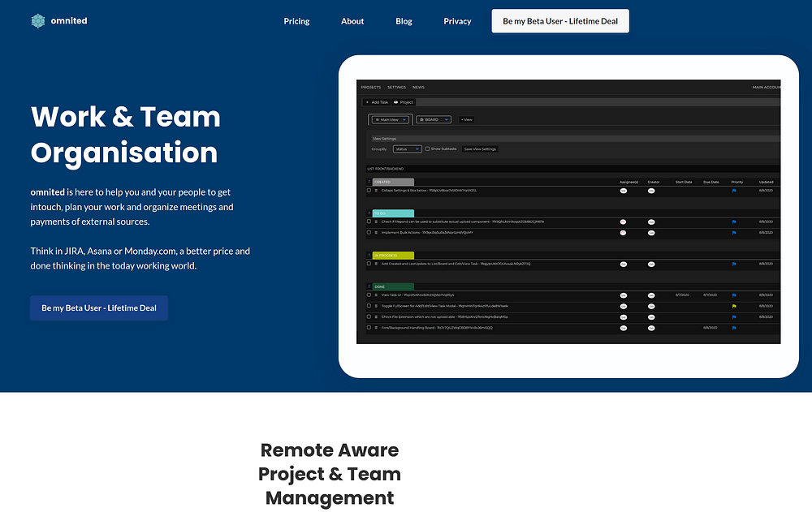
Task: Check the Implement Bulk Actions checkbox
Action: coord(369,232)
